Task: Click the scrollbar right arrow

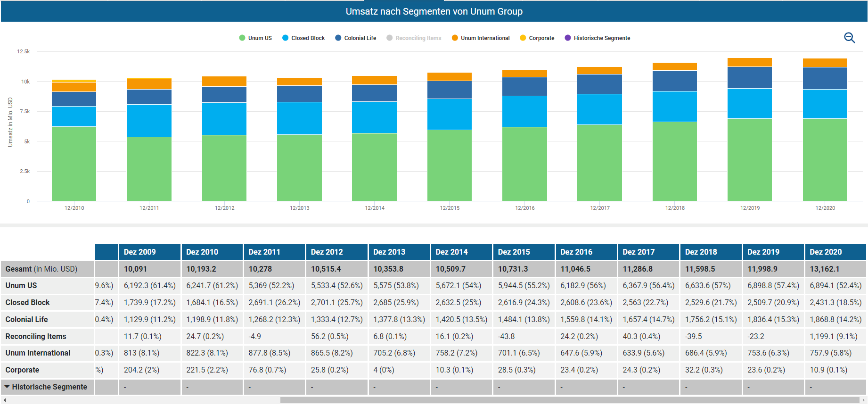Action: tap(863, 400)
